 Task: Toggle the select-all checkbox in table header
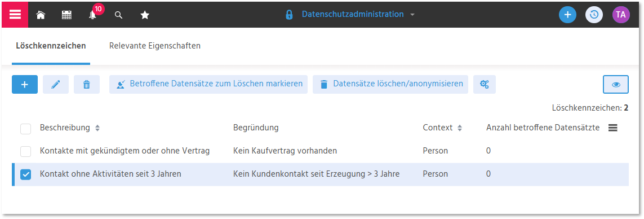tap(25, 129)
